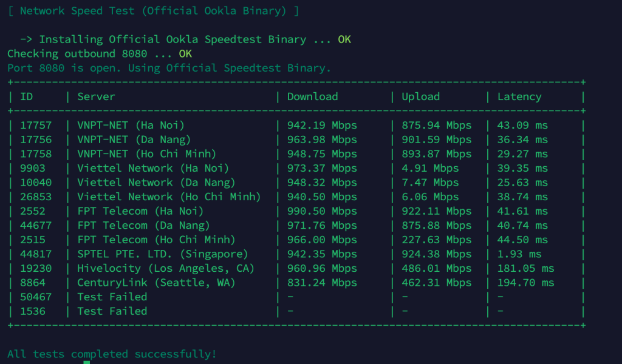Click the Test Failed text for ID 1536
This screenshot has width=622, height=364.
[x=112, y=311]
